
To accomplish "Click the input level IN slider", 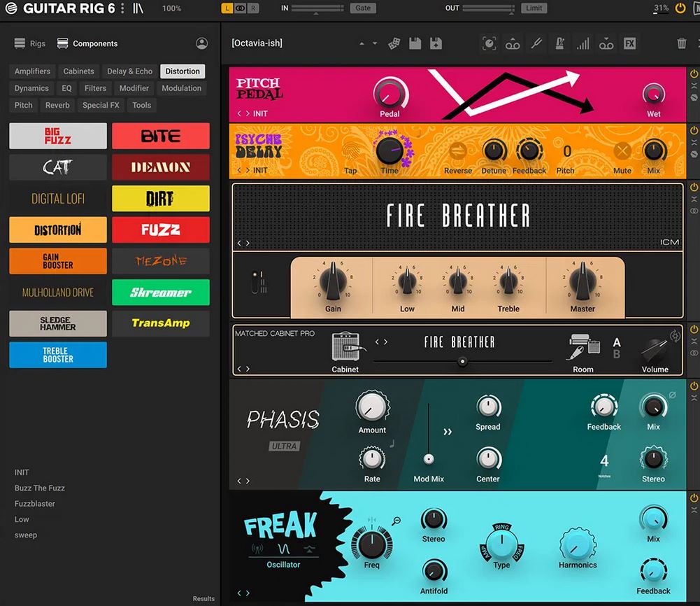I will coord(317,8).
